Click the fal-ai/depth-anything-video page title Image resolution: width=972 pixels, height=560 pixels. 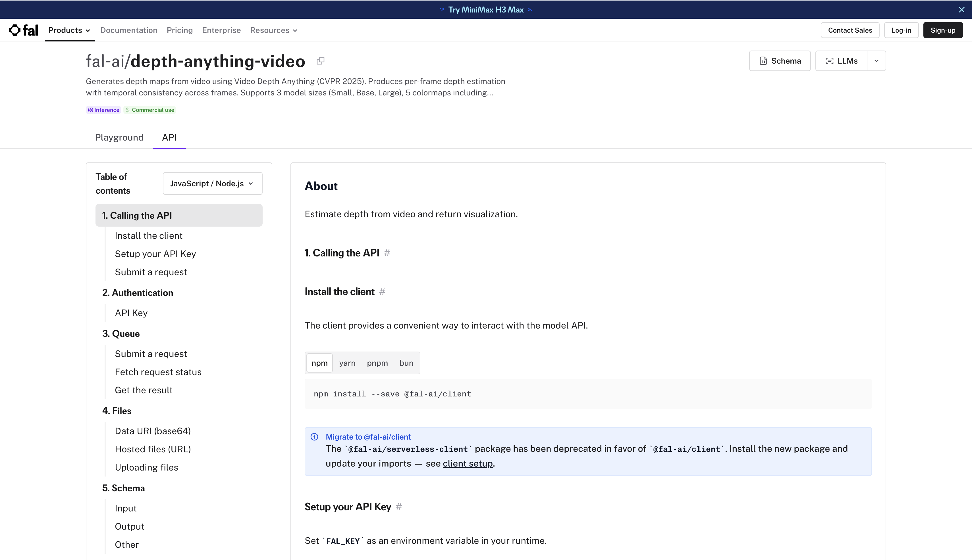coord(196,61)
